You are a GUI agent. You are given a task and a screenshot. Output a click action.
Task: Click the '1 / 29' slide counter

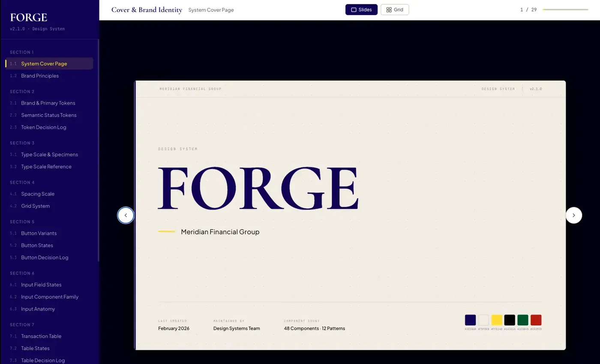(528, 9)
